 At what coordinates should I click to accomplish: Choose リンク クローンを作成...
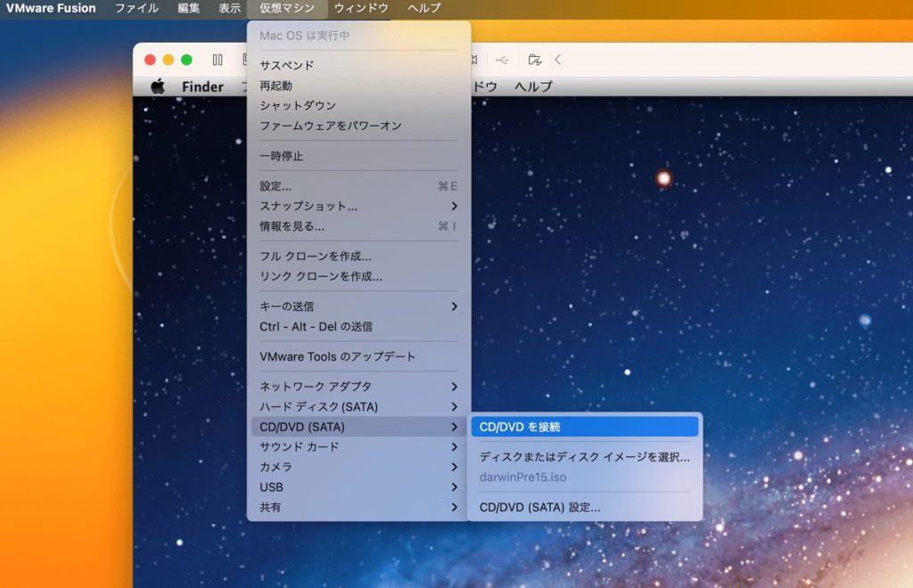coord(358,276)
